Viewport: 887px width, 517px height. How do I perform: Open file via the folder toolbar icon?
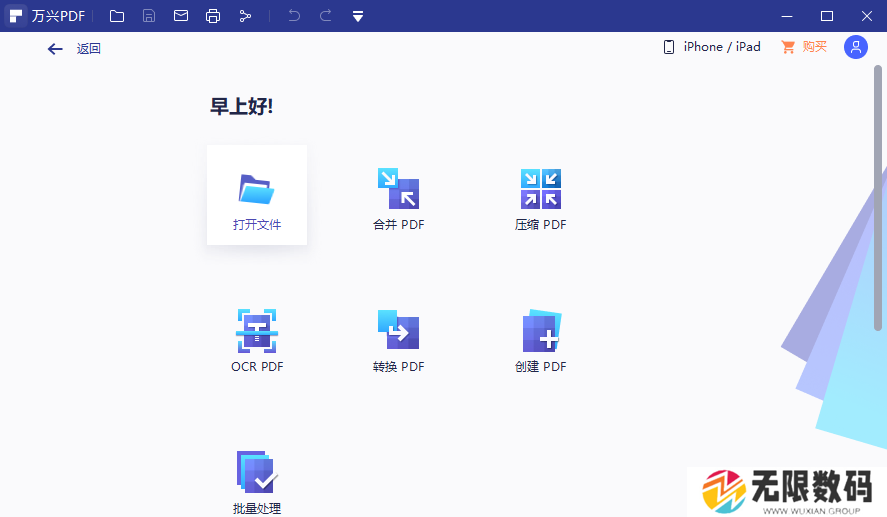(x=117, y=16)
